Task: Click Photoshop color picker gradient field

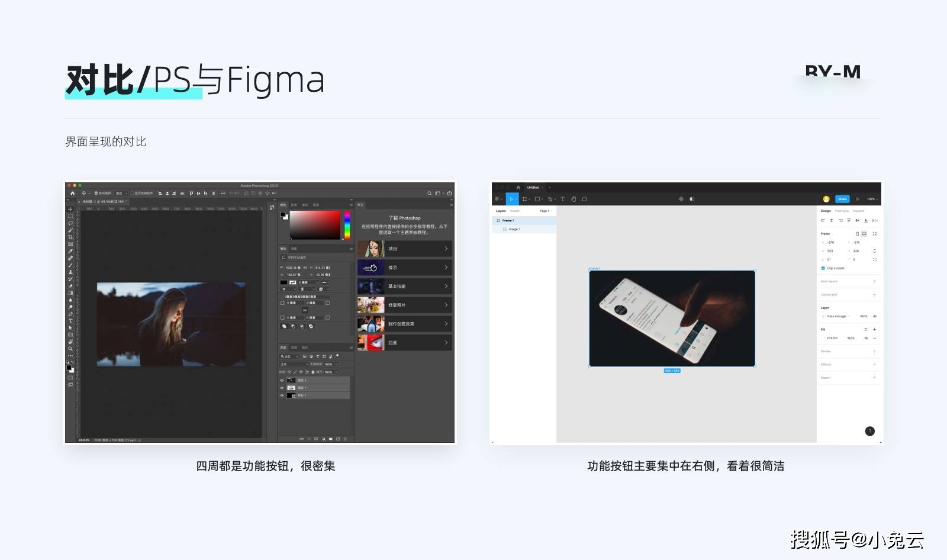Action: pos(315,226)
